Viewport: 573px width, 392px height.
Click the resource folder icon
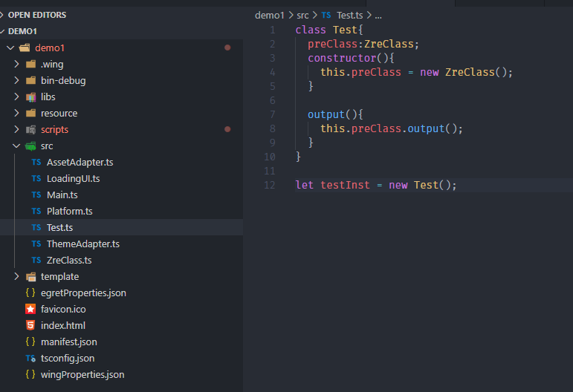(x=30, y=113)
